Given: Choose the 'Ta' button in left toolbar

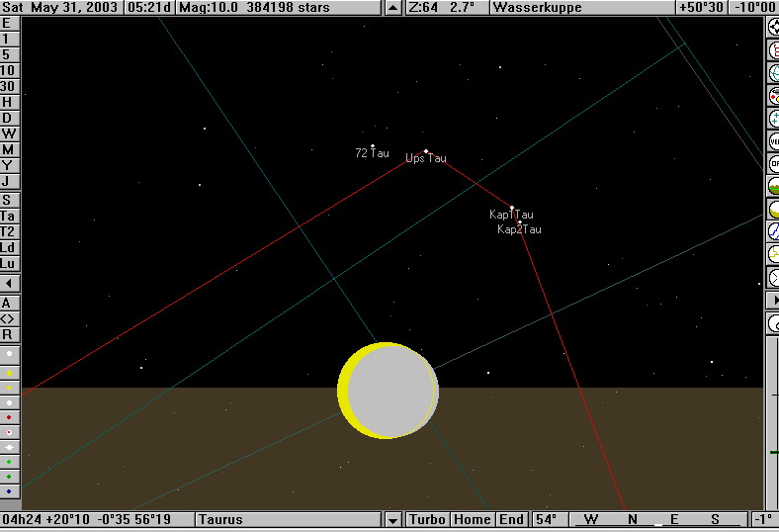Looking at the screenshot, I should (x=9, y=216).
